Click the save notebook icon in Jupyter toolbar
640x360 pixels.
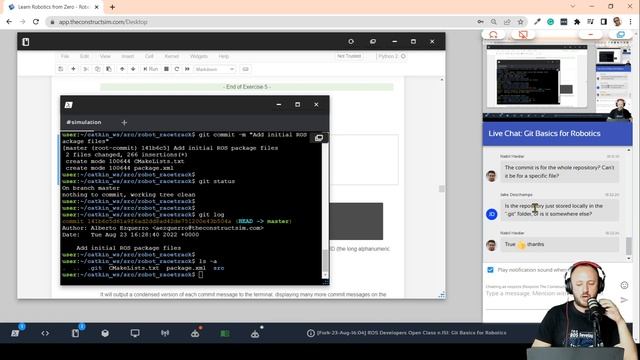61,69
